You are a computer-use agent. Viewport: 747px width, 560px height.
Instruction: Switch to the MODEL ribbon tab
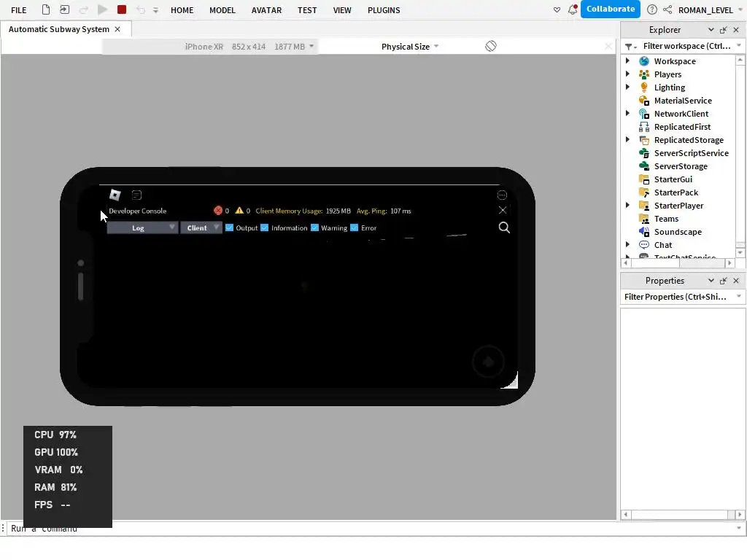[222, 10]
